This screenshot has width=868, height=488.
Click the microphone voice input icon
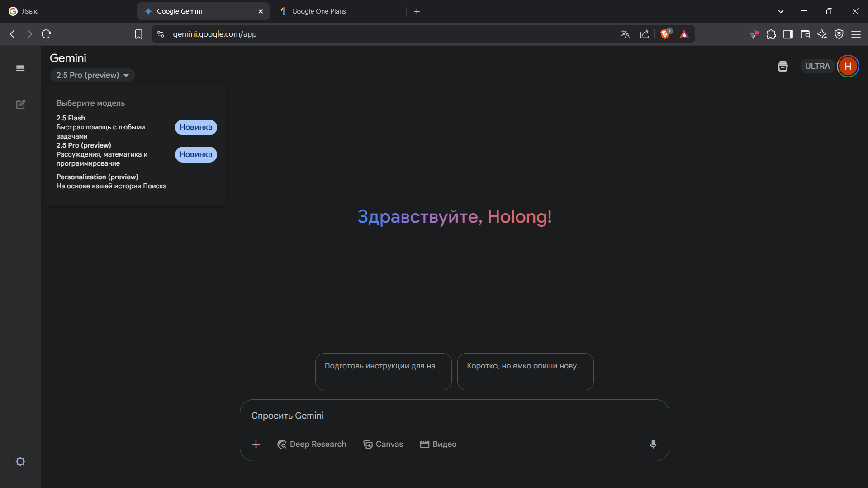(x=653, y=444)
